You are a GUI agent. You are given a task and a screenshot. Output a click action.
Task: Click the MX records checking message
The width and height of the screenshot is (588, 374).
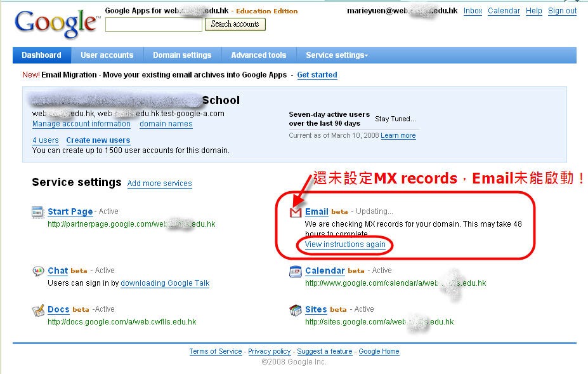[414, 229]
